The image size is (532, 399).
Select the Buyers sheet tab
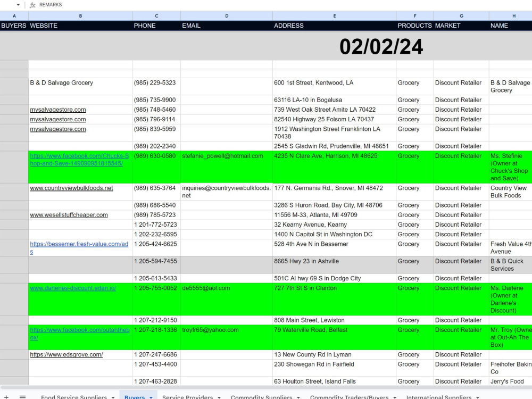coord(135,397)
